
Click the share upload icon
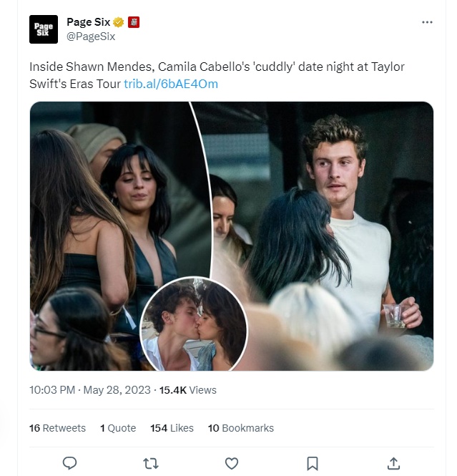pyautogui.click(x=393, y=463)
